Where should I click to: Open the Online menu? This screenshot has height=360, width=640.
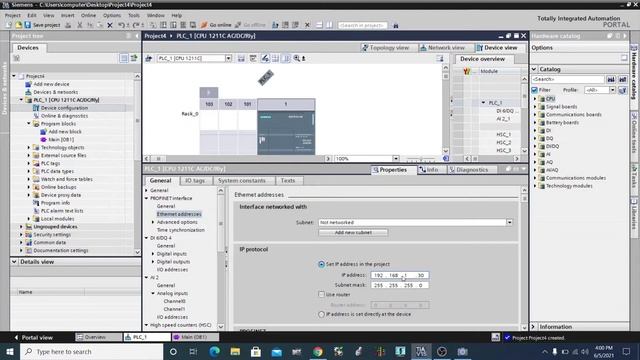click(88, 15)
